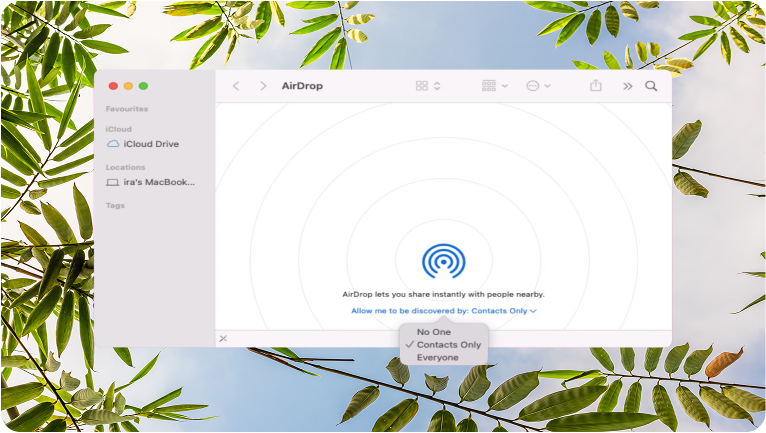Screen dimensions: 766x433
Task: Open the group-by items icon
Action: click(489, 86)
